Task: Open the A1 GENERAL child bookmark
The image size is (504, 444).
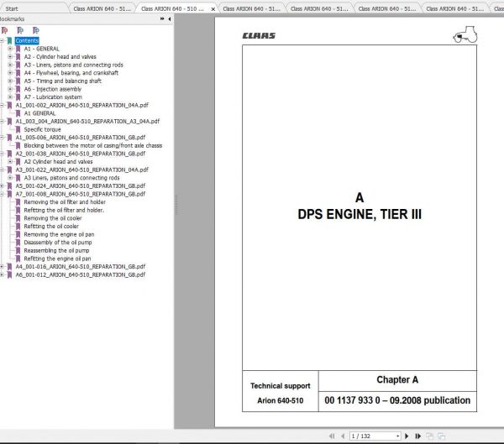Action: pos(39,113)
